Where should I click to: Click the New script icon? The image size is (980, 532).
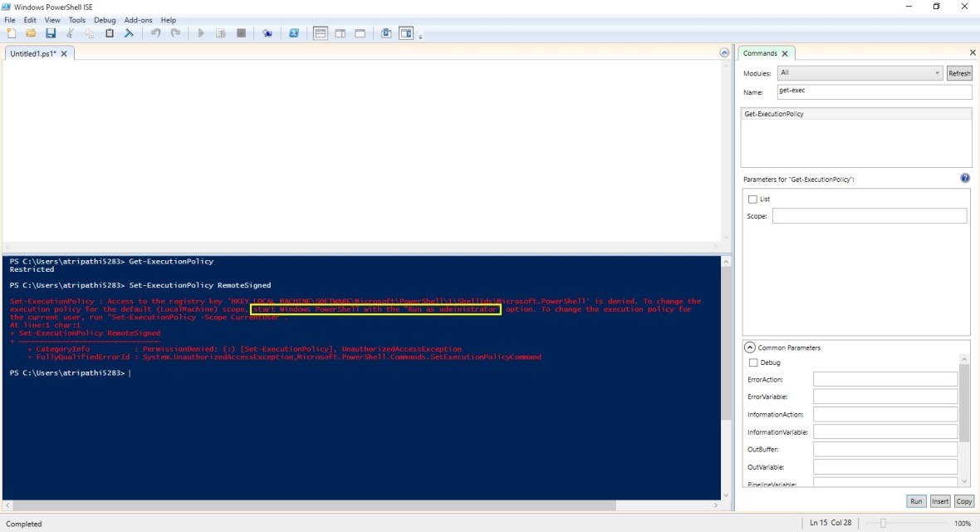(x=11, y=33)
